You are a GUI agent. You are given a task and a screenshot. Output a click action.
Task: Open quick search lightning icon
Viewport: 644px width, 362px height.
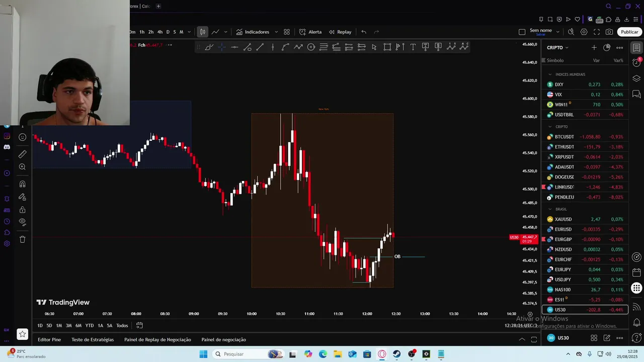tap(571, 32)
